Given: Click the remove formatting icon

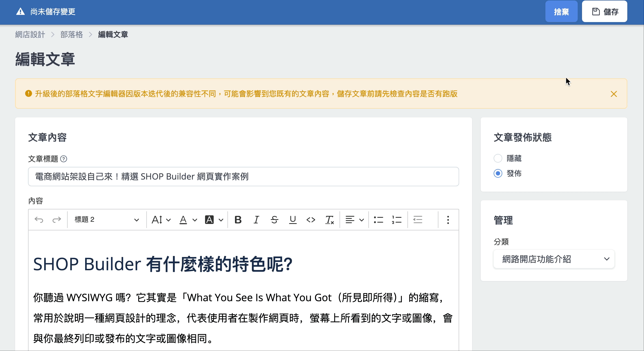Looking at the screenshot, I should click(329, 220).
